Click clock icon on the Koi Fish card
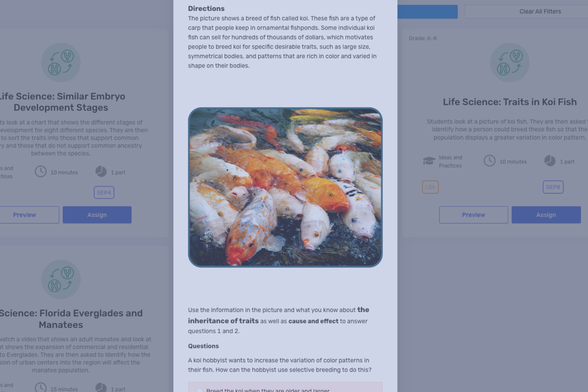Screen dimensions: 588x392 [489, 160]
